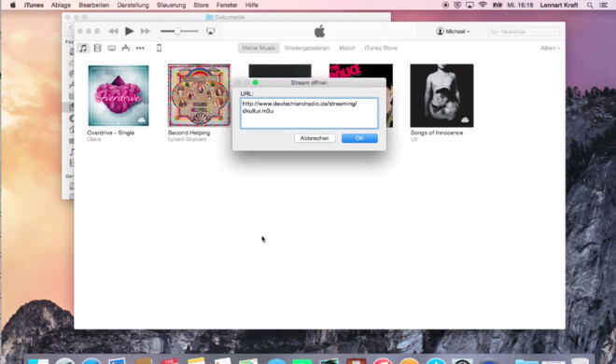Screen dimensions: 616x364
Task: Switch to Match tab
Action: (347, 48)
